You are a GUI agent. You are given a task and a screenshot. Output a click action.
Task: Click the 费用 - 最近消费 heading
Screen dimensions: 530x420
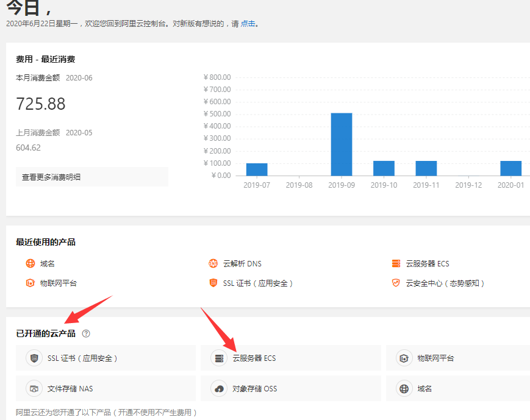click(x=45, y=59)
